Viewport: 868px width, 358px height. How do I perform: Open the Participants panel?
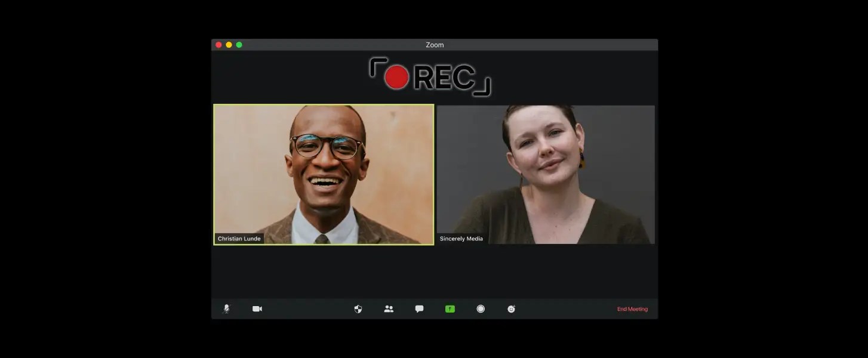pos(389,308)
